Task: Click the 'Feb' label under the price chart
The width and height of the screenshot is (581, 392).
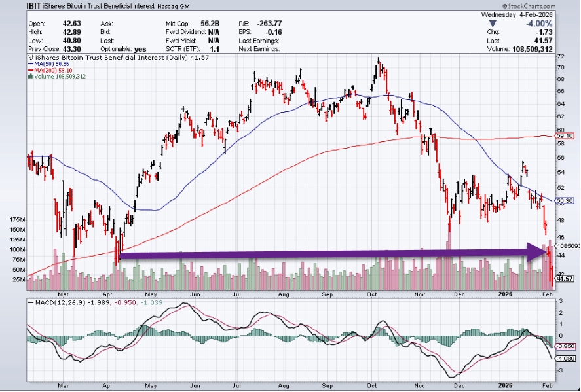Action: (x=548, y=294)
